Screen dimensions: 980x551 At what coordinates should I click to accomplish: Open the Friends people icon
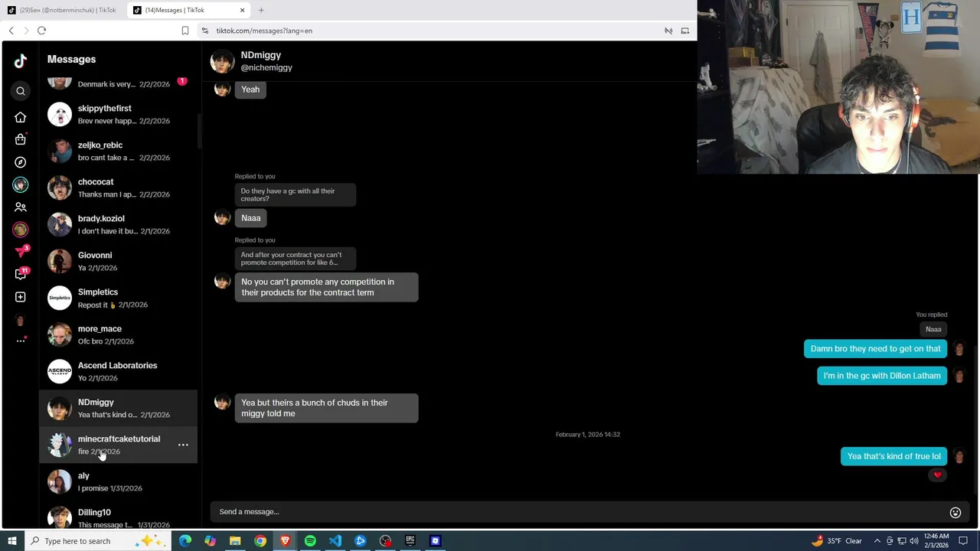pos(21,207)
